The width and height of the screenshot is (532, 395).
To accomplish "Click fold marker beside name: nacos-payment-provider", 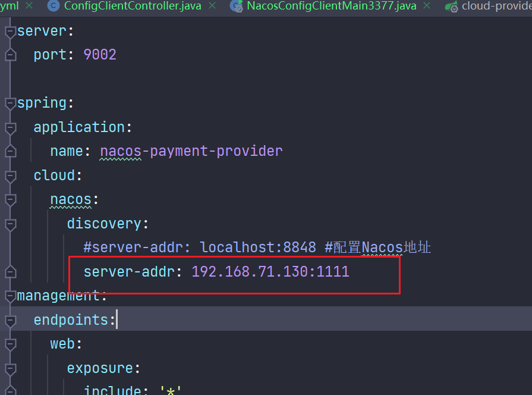I will 11,151.
